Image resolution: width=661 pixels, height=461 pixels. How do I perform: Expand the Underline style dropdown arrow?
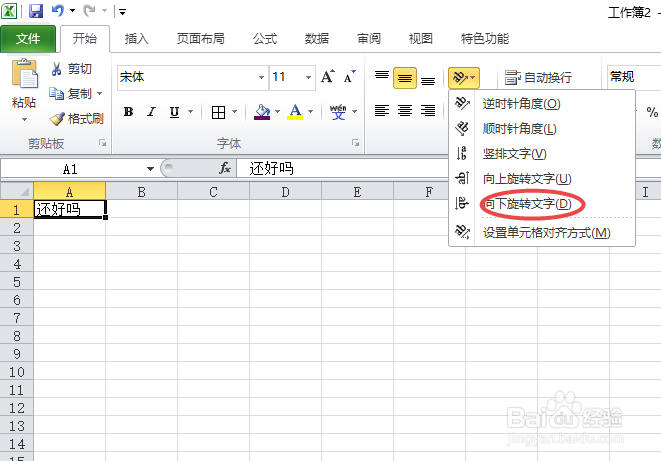coord(191,112)
